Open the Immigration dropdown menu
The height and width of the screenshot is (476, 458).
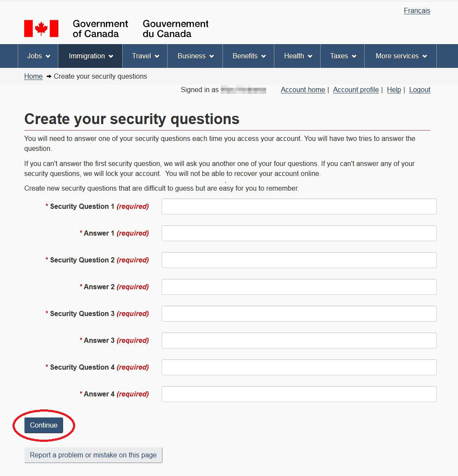coord(90,56)
